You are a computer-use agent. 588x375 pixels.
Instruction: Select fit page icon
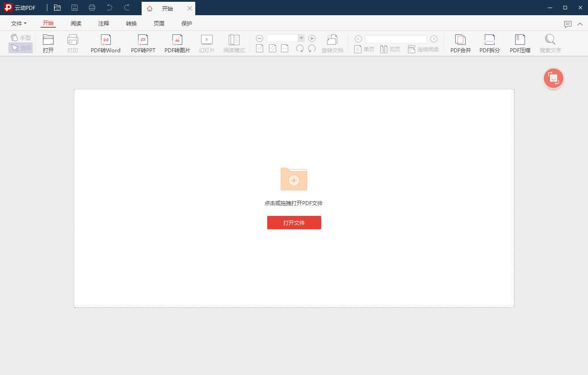click(x=273, y=48)
